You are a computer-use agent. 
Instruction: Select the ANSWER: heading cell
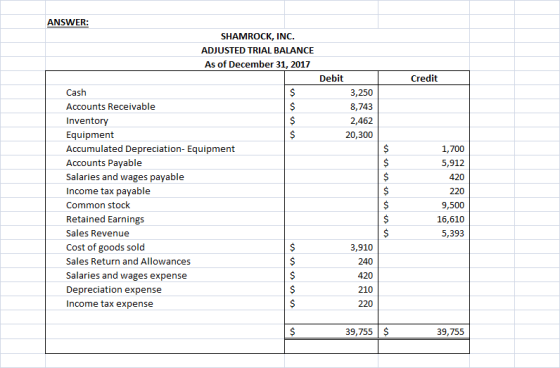(x=68, y=22)
